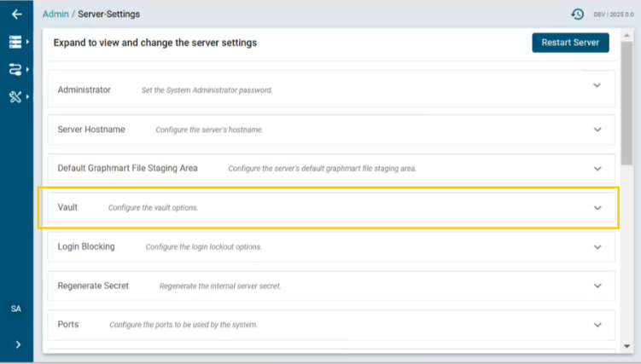Click the Server-Settings breadcrumb text
Image resolution: width=641 pixels, height=364 pixels.
[x=108, y=14]
